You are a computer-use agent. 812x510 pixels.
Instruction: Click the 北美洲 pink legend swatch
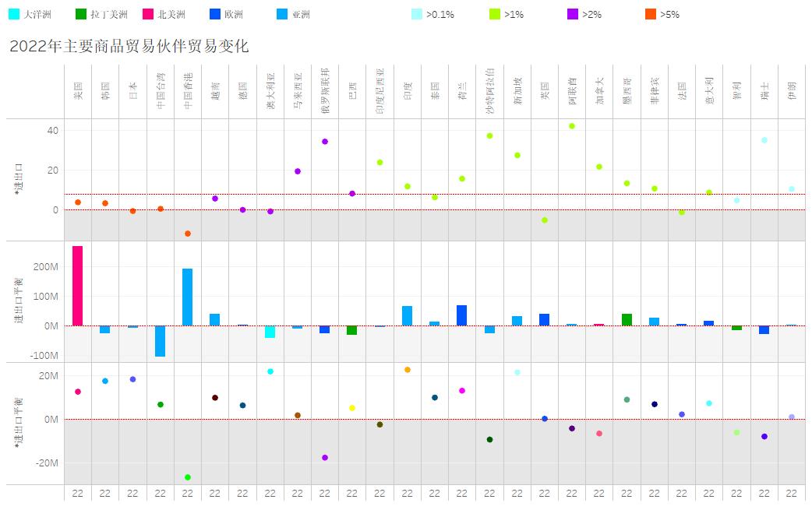tap(148, 14)
